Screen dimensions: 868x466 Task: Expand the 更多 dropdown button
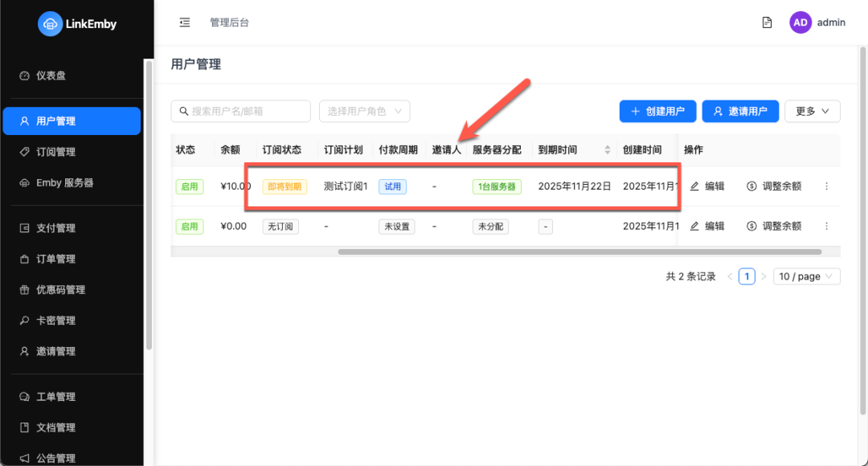[812, 111]
